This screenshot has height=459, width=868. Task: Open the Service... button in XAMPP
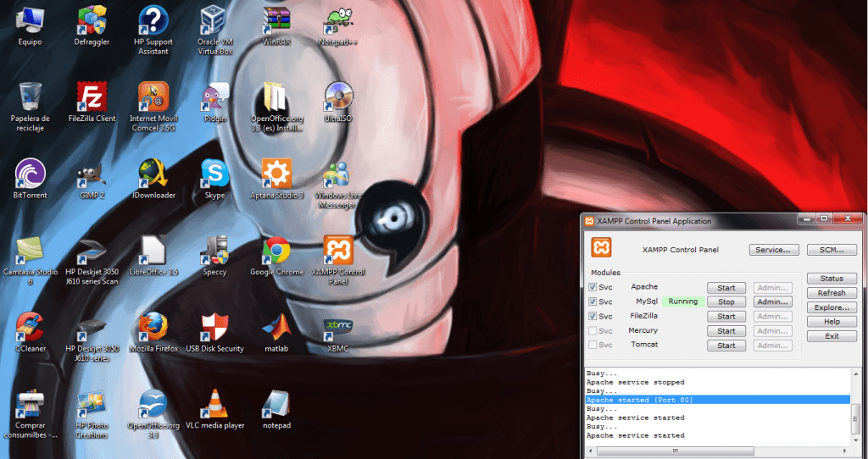[x=773, y=250]
